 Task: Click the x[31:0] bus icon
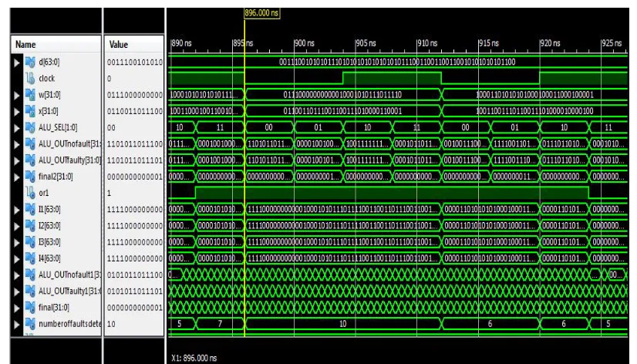pyautogui.click(x=30, y=111)
